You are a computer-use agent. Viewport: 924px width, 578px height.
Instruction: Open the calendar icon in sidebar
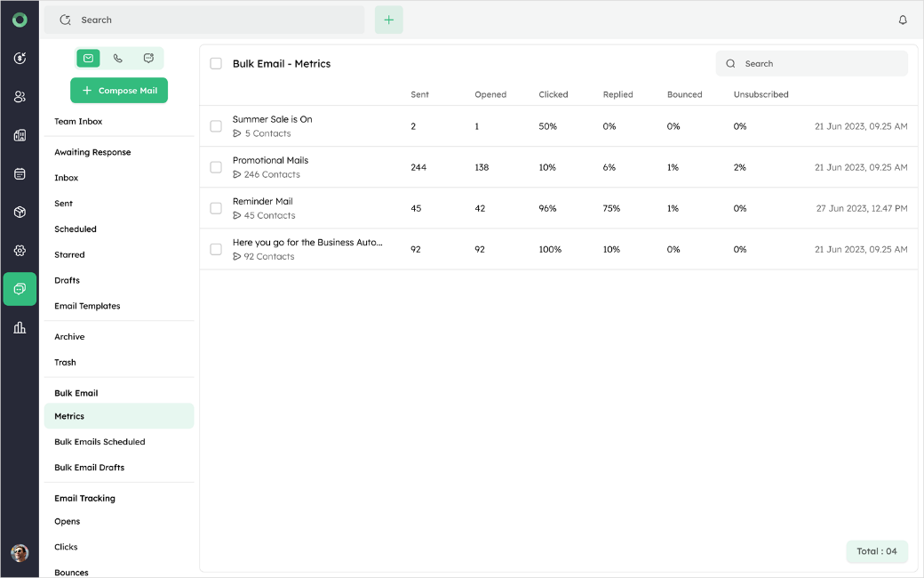click(20, 174)
